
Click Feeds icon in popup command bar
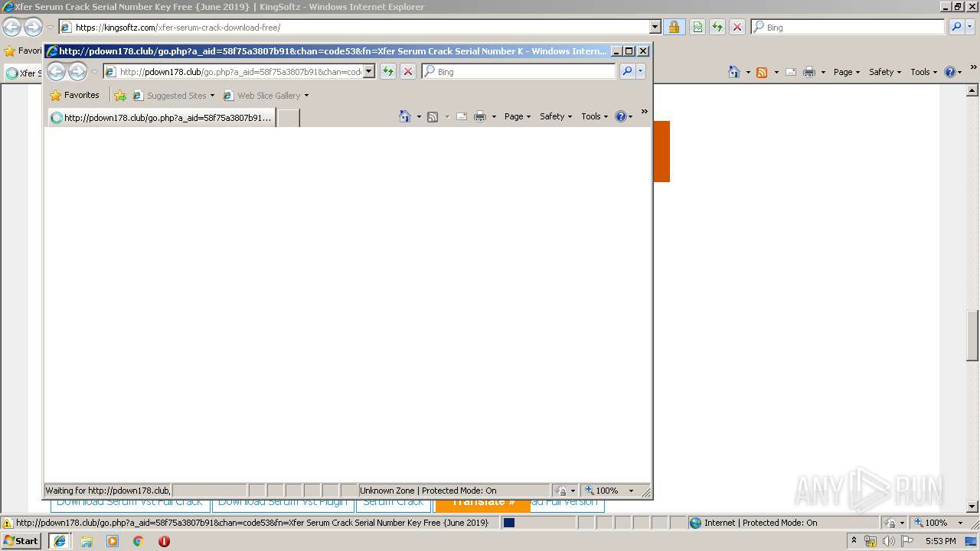[x=433, y=116]
